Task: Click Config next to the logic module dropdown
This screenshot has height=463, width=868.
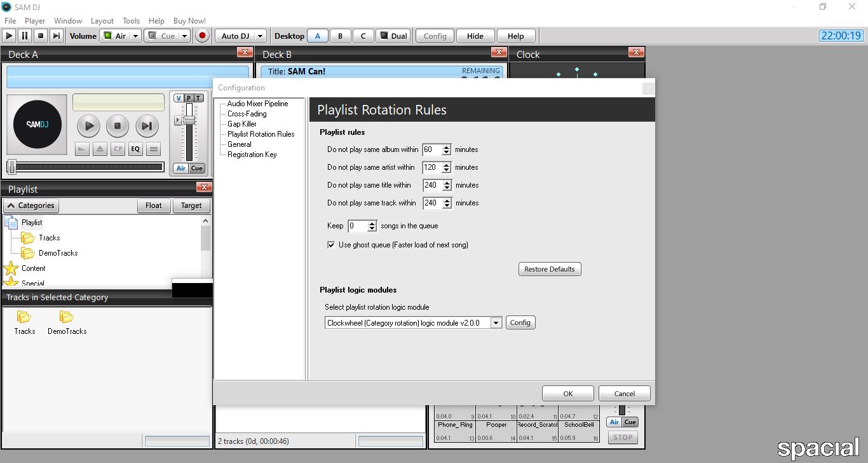Action: pos(520,322)
